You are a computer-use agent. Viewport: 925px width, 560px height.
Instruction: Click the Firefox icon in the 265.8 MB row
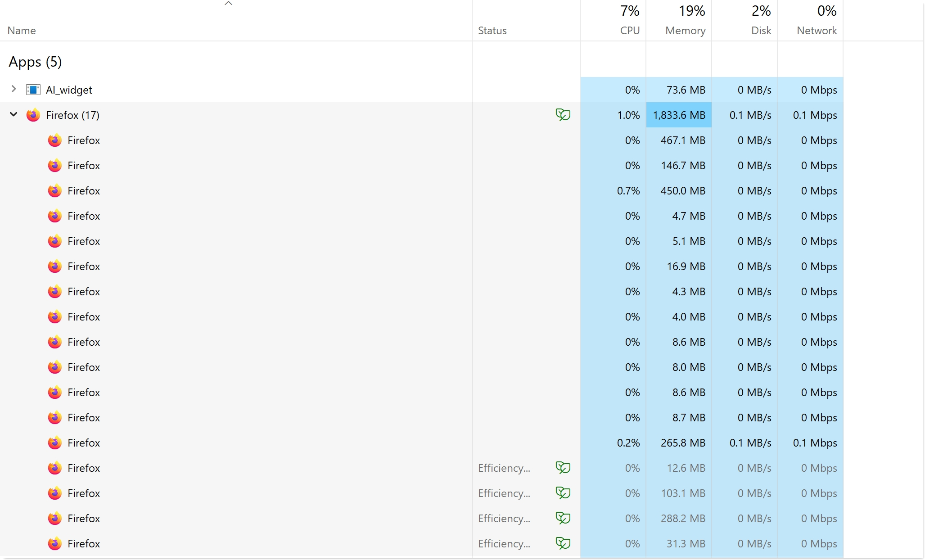(55, 443)
